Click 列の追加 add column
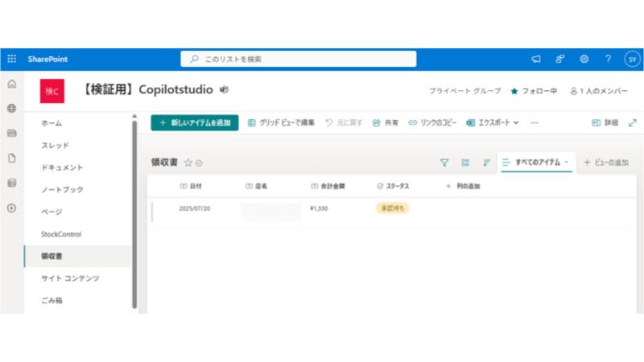 tap(463, 187)
